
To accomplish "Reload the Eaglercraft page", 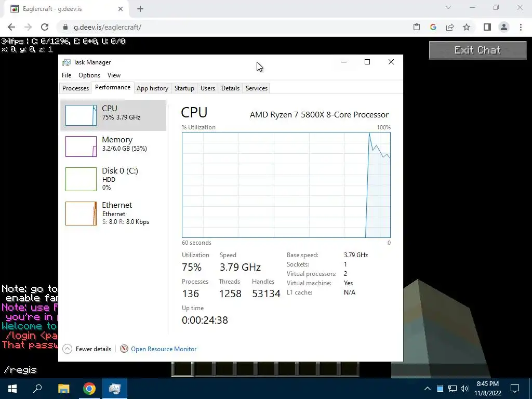I will 45,27.
